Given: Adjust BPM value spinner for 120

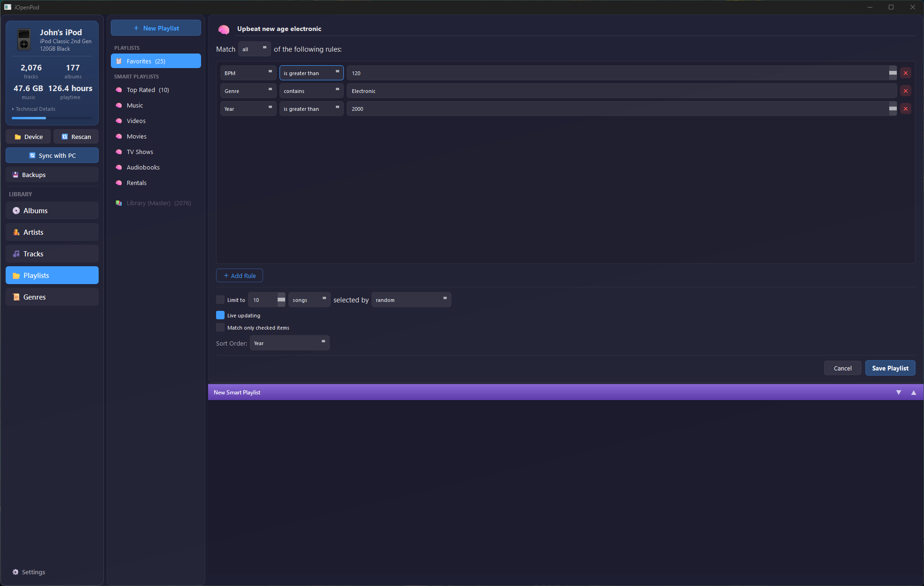Looking at the screenshot, I should (x=893, y=73).
